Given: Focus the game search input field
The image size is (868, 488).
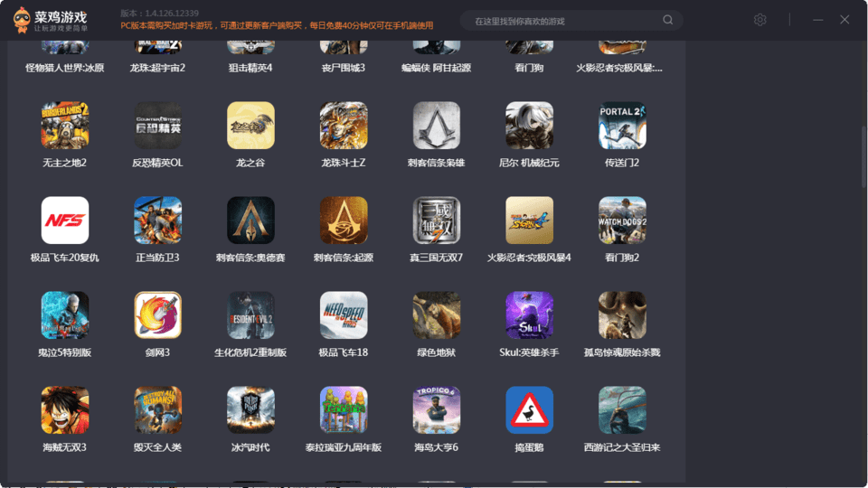Looking at the screenshot, I should tap(571, 21).
